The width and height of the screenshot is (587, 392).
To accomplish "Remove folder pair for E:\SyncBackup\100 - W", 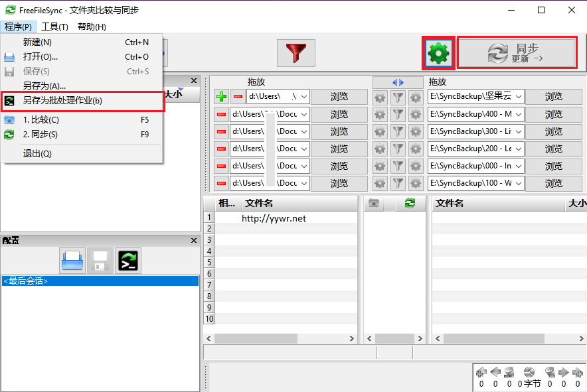I will point(221,183).
